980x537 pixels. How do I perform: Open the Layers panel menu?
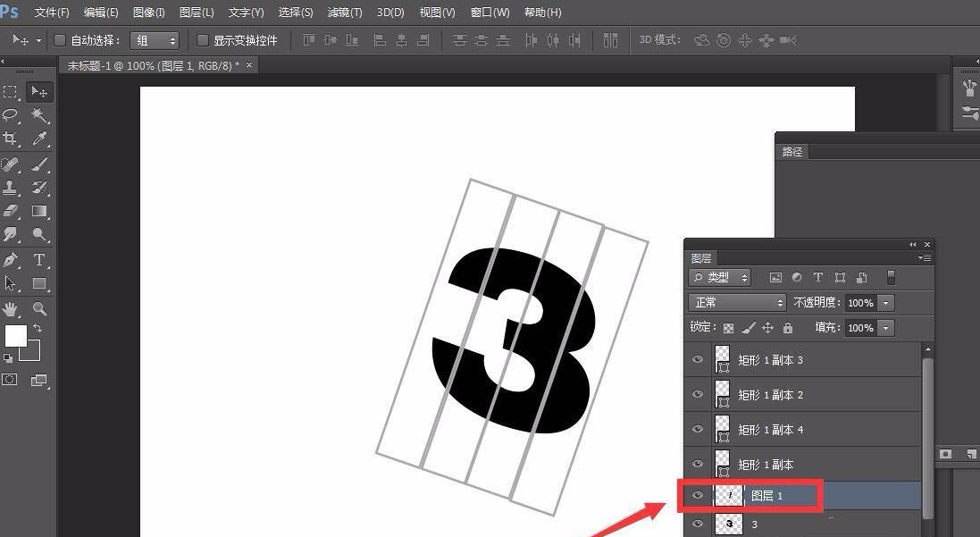925,257
